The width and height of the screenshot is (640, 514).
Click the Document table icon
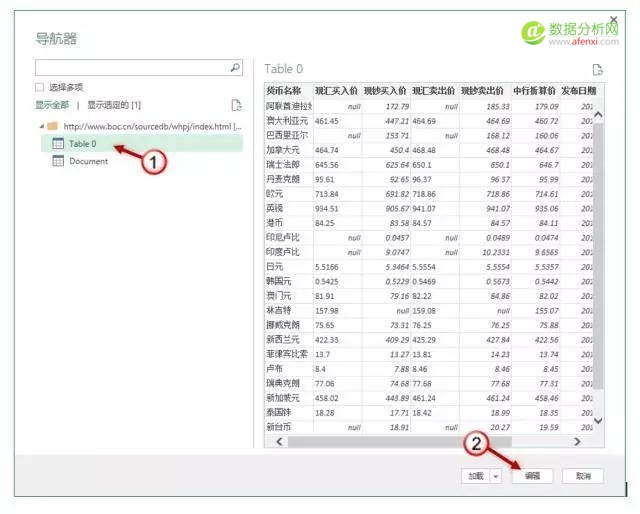pyautogui.click(x=58, y=161)
